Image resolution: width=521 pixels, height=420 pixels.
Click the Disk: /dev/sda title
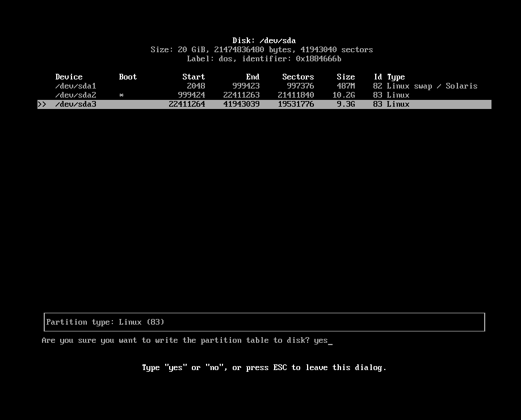[263, 40]
